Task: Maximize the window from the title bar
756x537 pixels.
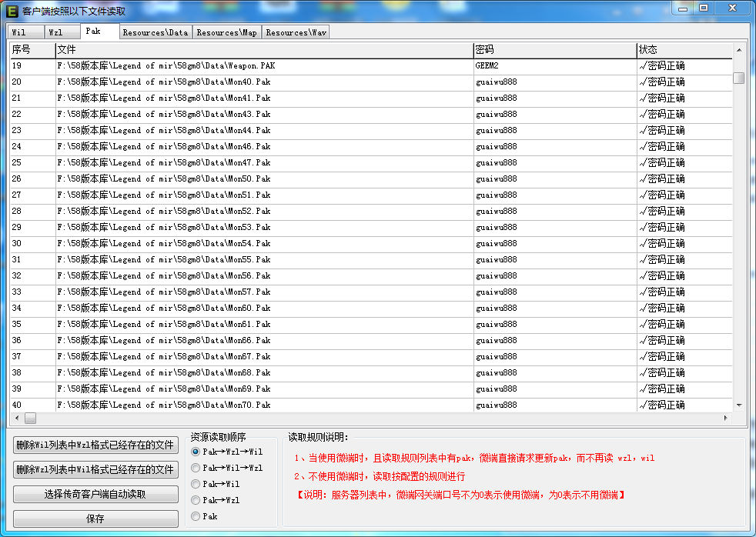Action: [x=704, y=8]
